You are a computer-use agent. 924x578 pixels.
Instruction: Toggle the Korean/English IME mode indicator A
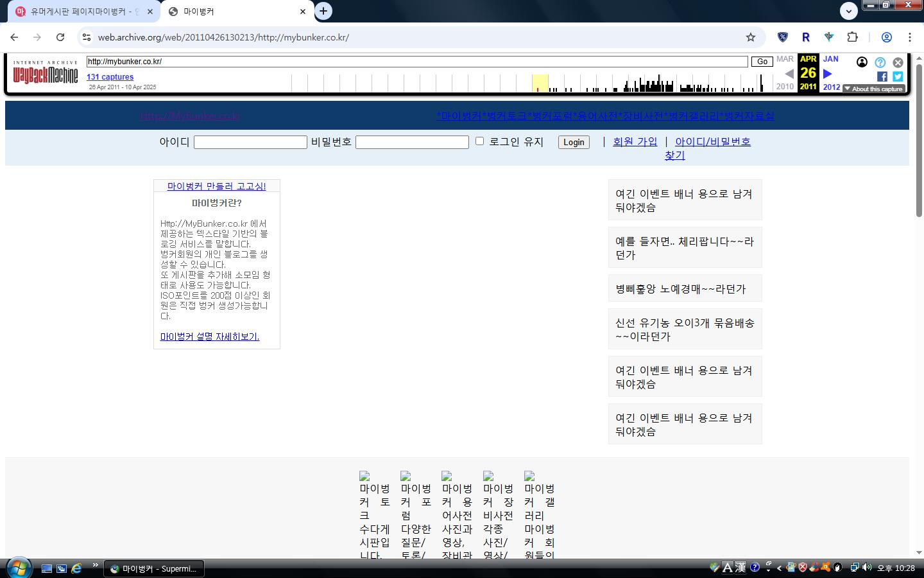(x=727, y=567)
